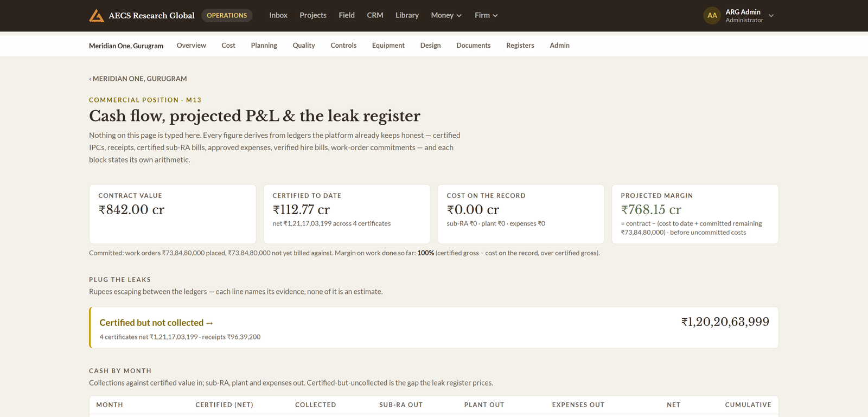The width and height of the screenshot is (868, 417).
Task: Navigate to CRM
Action: (375, 15)
